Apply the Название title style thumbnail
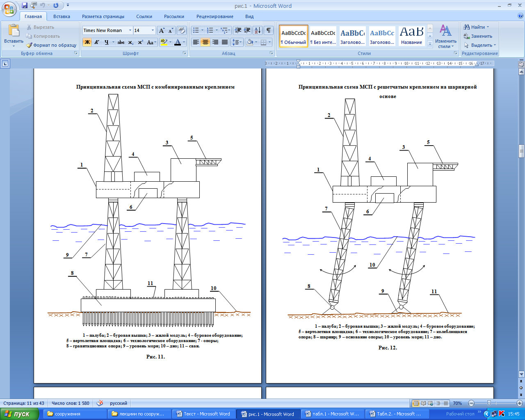This screenshot has height=420, width=525. 411,36
